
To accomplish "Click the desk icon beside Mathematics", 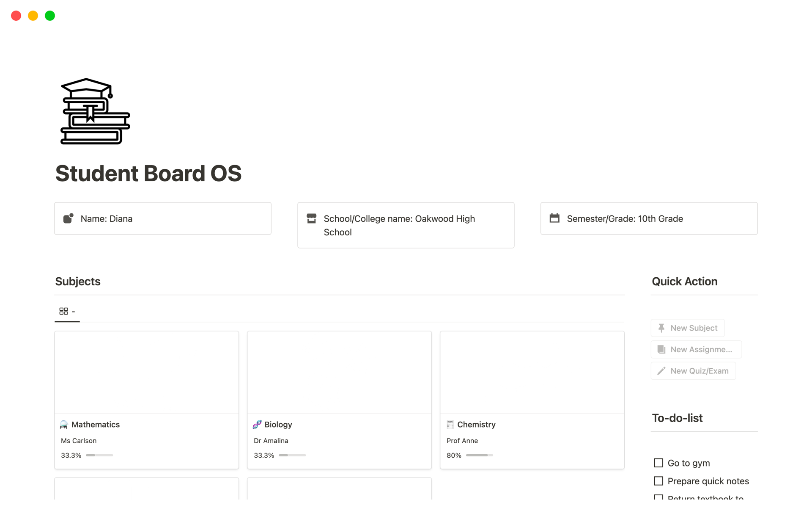I will coord(63,424).
